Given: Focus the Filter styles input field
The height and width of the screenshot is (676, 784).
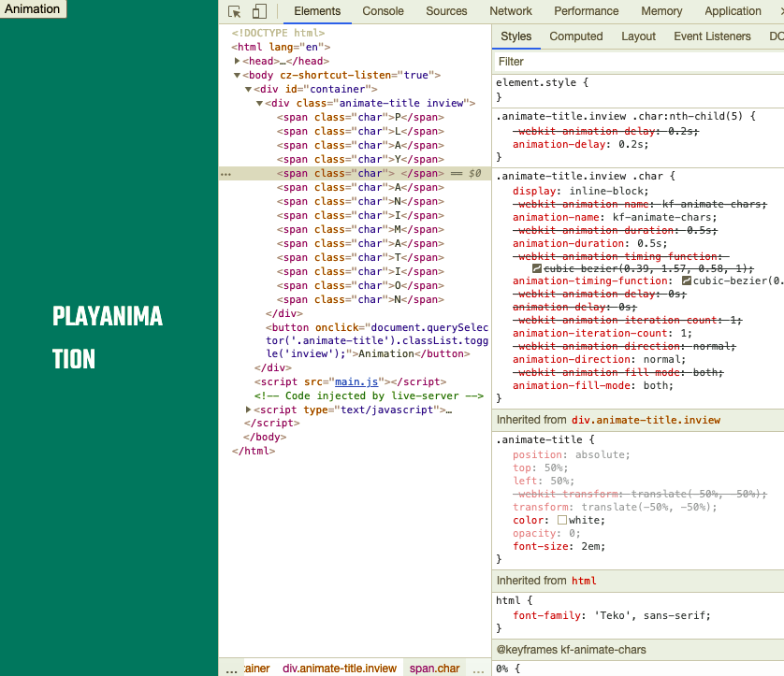Looking at the screenshot, I should coord(637,62).
